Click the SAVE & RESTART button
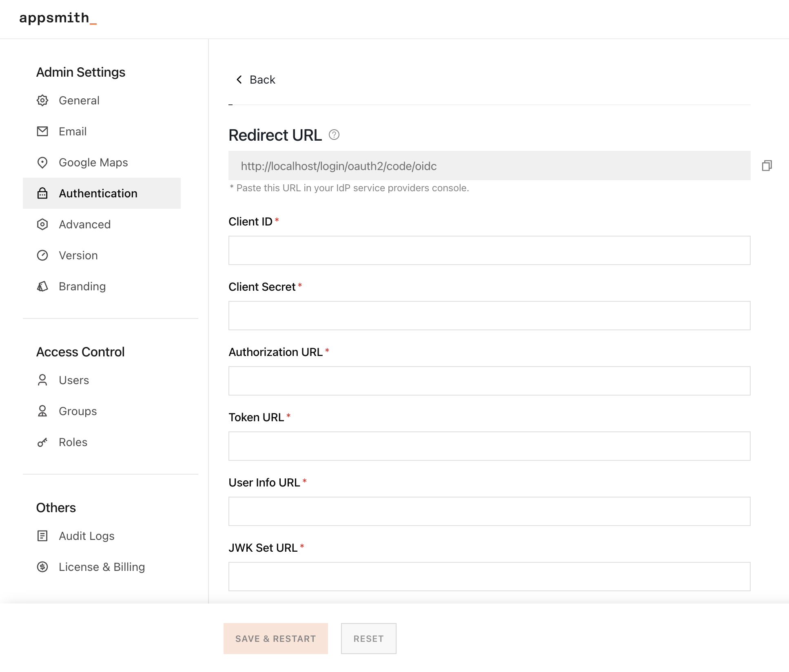The height and width of the screenshot is (672, 789). tap(275, 639)
